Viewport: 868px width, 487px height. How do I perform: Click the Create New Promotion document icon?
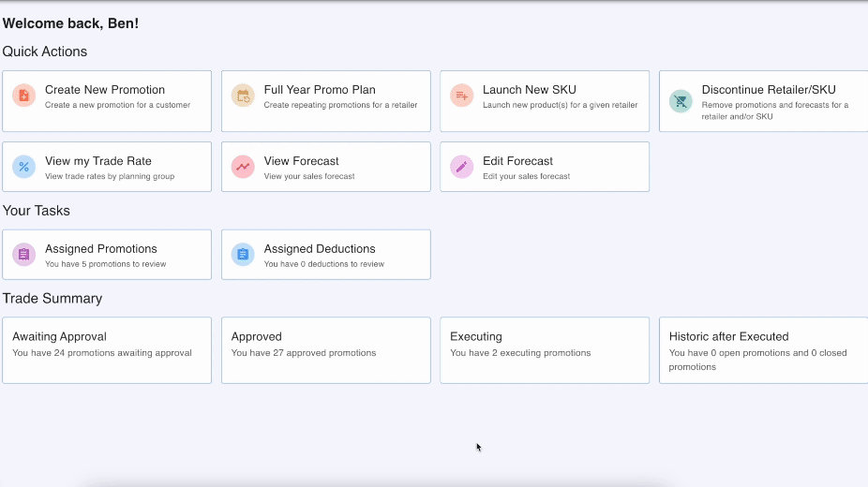[x=23, y=96]
